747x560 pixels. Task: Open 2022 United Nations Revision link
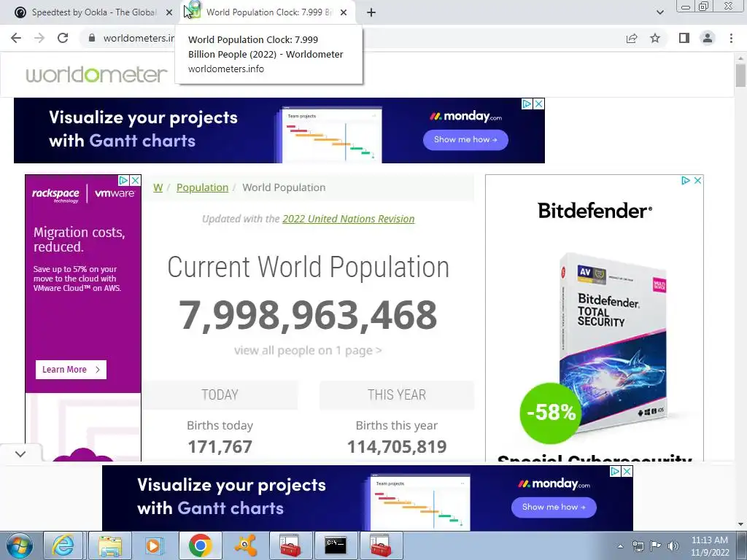click(348, 219)
